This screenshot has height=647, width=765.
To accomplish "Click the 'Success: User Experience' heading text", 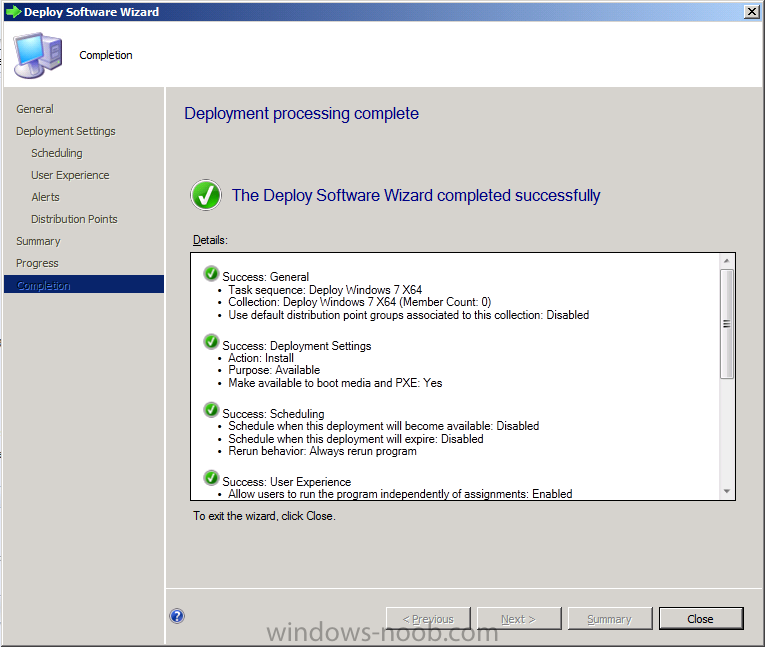I will (x=286, y=482).
